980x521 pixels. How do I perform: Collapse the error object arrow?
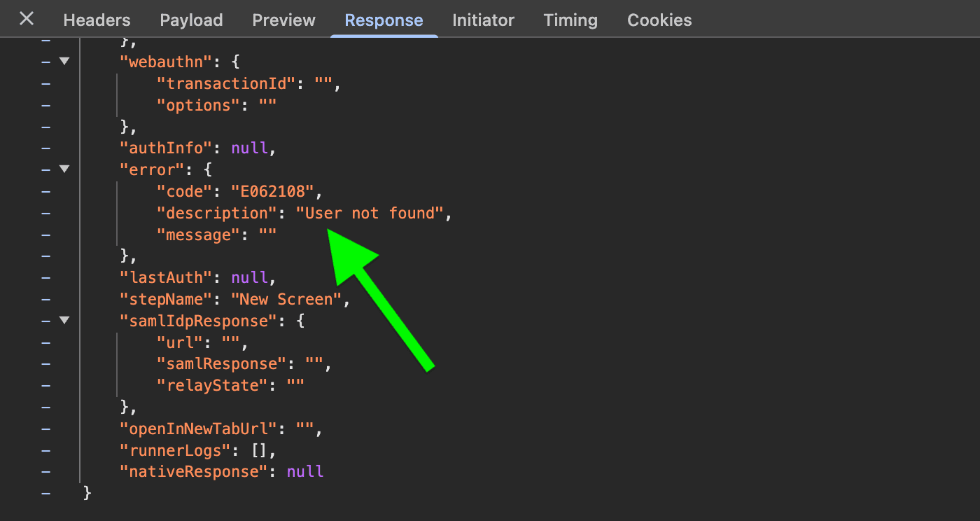click(64, 169)
